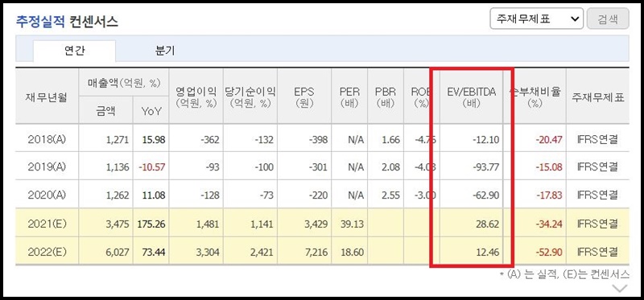Click net income value -73
644x300 pixels.
[x=266, y=195]
